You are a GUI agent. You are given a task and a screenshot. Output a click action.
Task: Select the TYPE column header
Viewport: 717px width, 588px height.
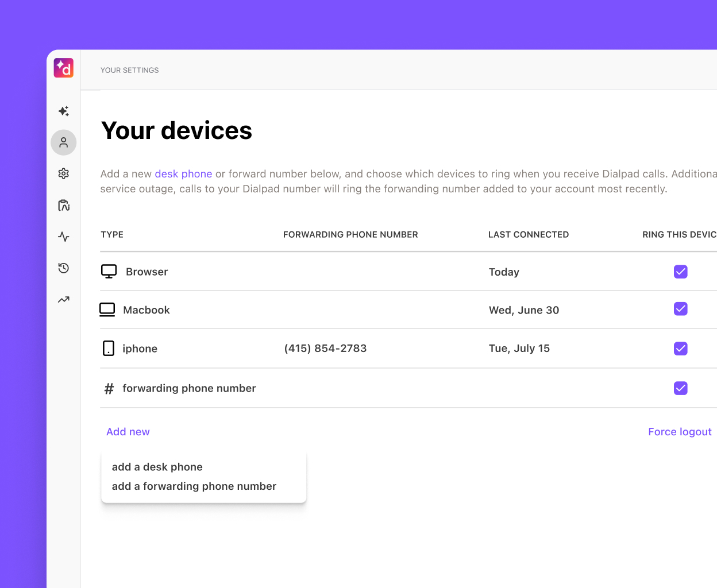point(111,234)
